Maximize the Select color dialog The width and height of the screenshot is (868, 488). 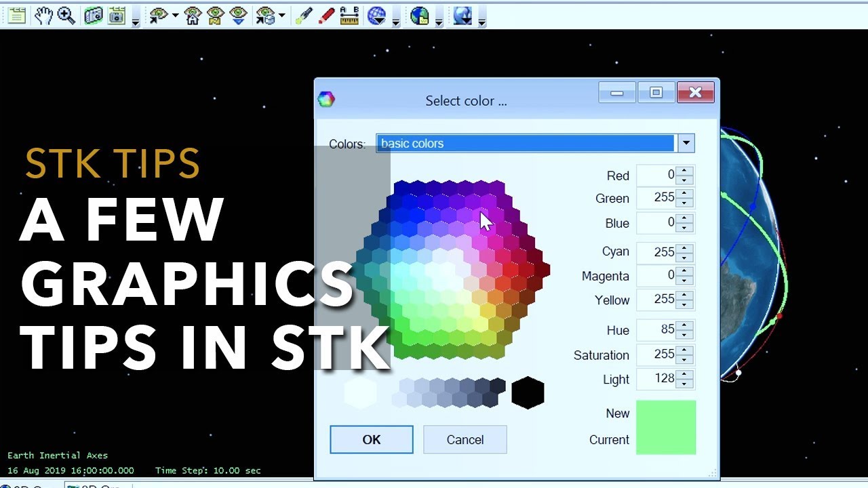click(x=656, y=92)
